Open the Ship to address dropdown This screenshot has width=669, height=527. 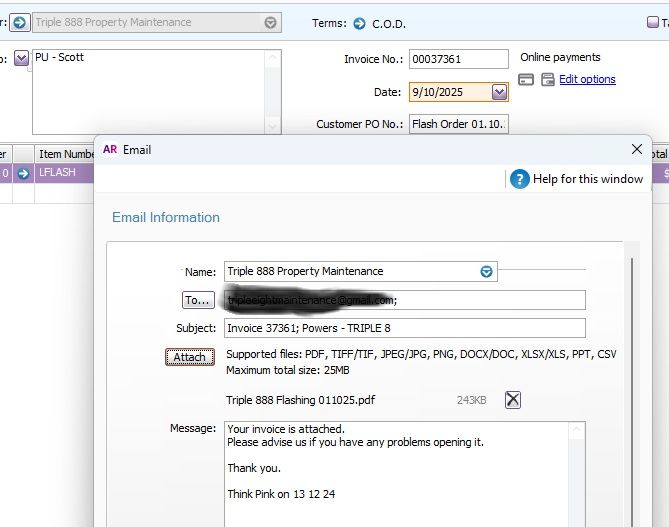[21, 59]
